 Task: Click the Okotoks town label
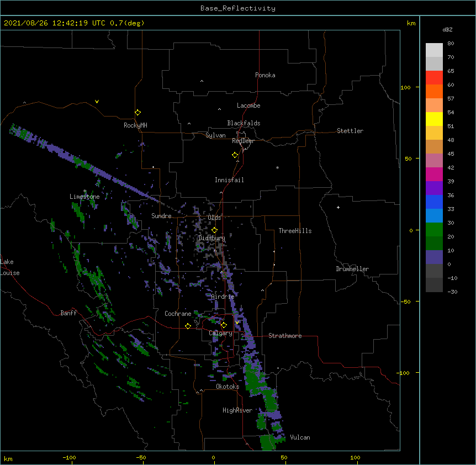pos(228,387)
